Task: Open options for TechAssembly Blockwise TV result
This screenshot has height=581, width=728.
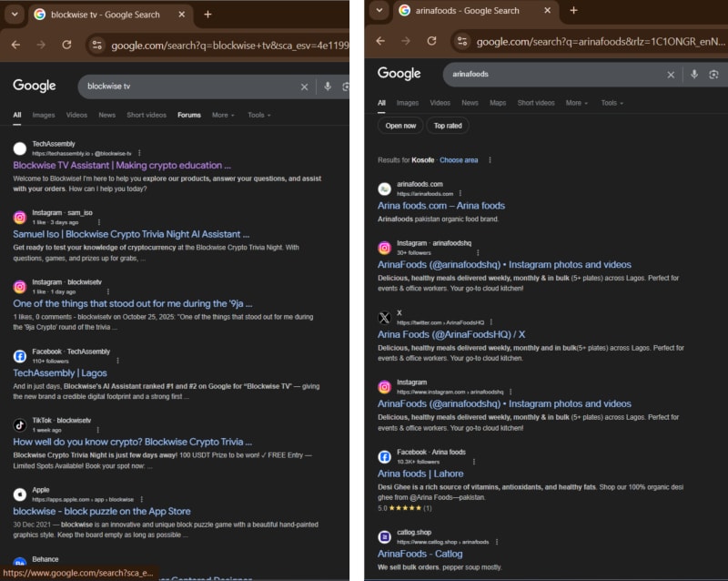Action: point(139,153)
